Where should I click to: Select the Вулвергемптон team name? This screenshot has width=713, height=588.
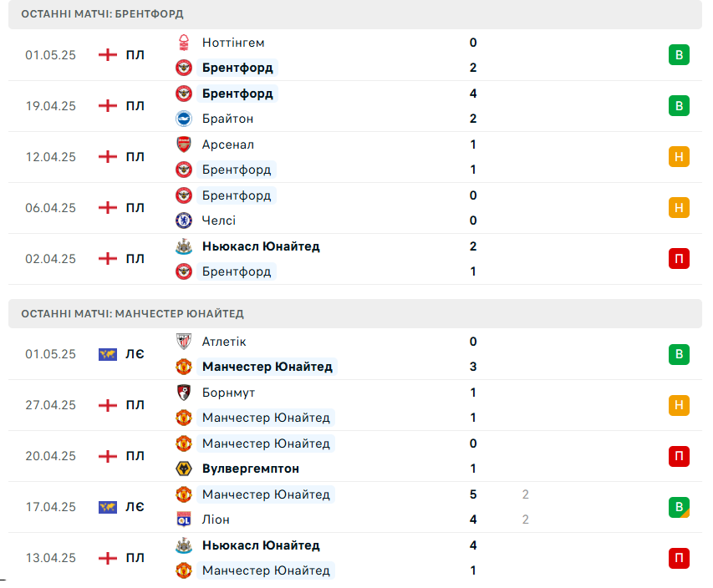pos(251,469)
